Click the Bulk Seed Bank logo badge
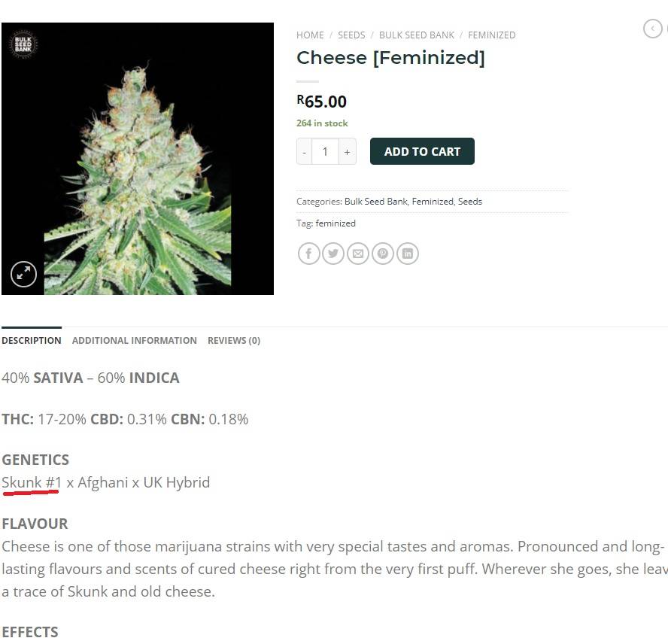 [x=23, y=44]
